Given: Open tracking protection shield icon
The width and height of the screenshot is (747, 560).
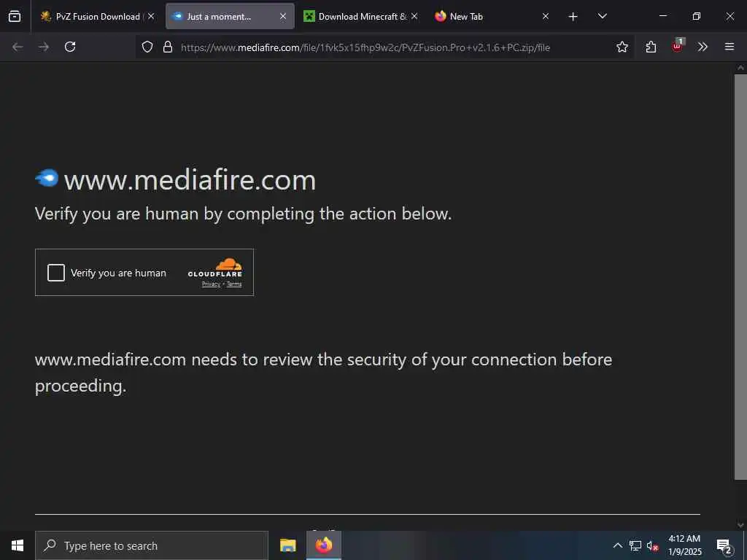Looking at the screenshot, I should coord(147,47).
